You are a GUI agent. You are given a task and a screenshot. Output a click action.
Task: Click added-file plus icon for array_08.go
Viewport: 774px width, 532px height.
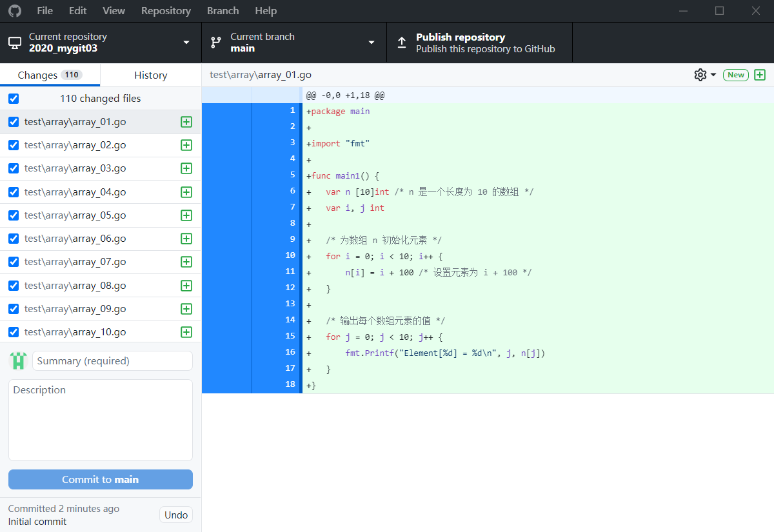pos(186,286)
